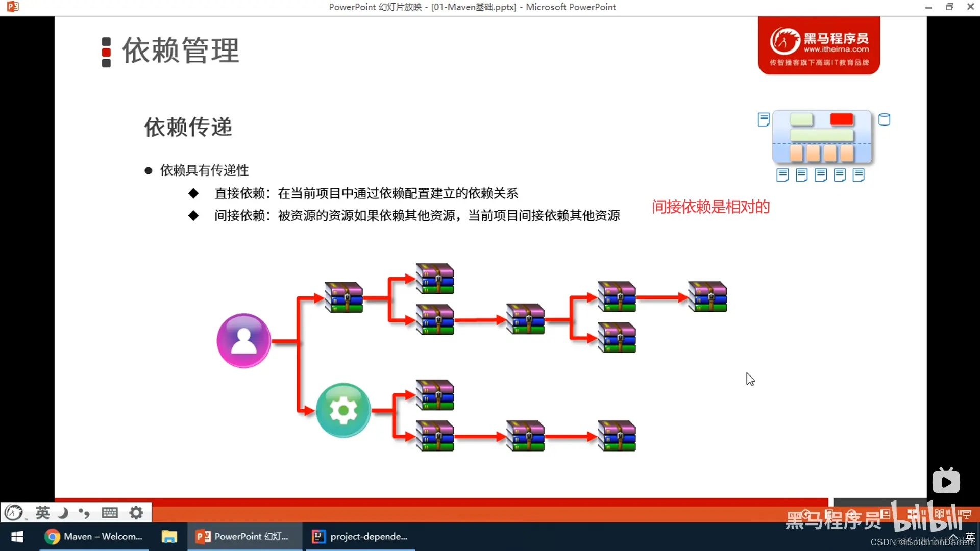Open File Explorer from the taskbar
The width and height of the screenshot is (980, 551).
(169, 537)
